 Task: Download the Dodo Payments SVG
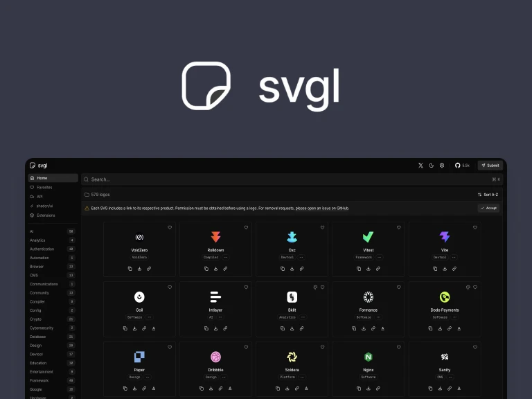coord(440,328)
